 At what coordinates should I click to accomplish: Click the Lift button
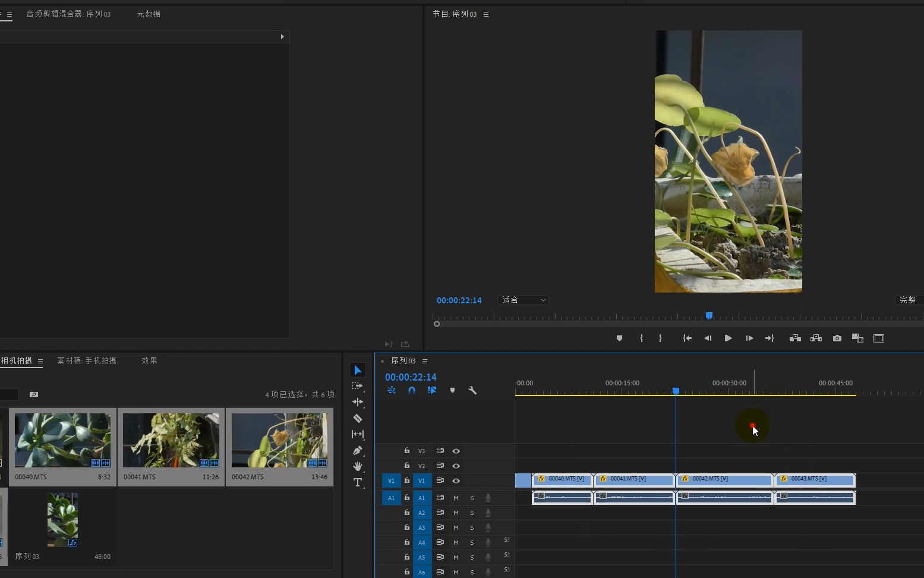pyautogui.click(x=795, y=338)
